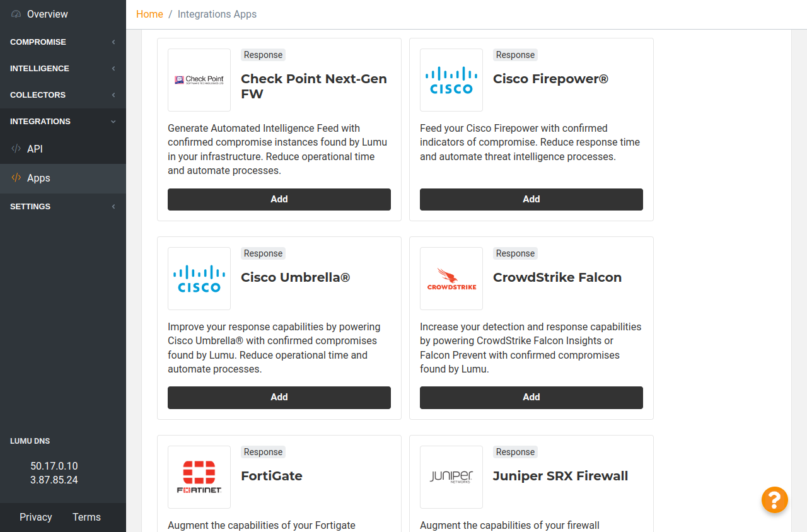Click the Check Point logo icon
This screenshot has height=532, width=807.
pos(199,80)
